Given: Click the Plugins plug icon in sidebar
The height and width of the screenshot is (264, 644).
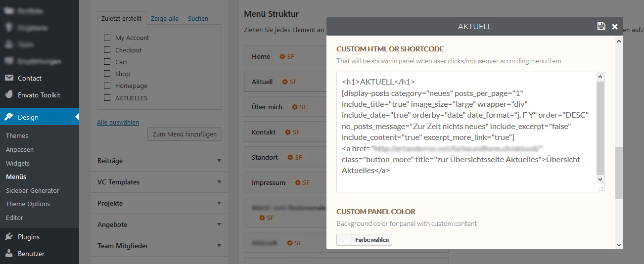Looking at the screenshot, I should (x=9, y=237).
